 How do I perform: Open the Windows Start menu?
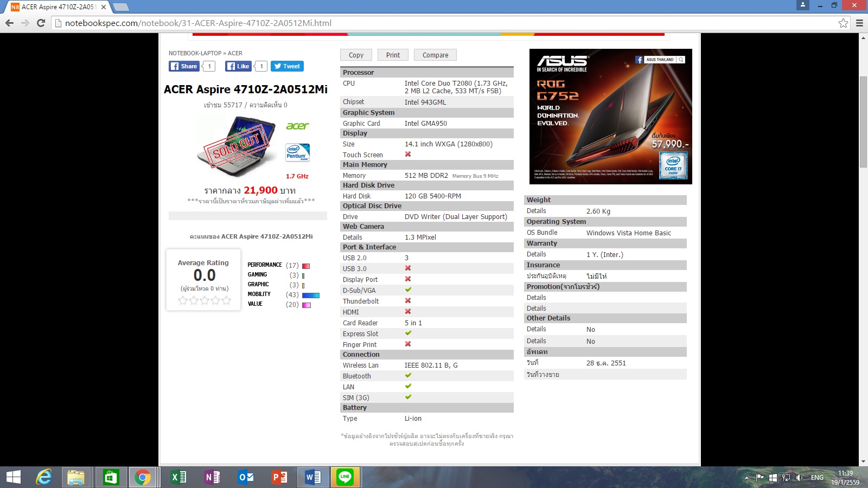(x=13, y=477)
